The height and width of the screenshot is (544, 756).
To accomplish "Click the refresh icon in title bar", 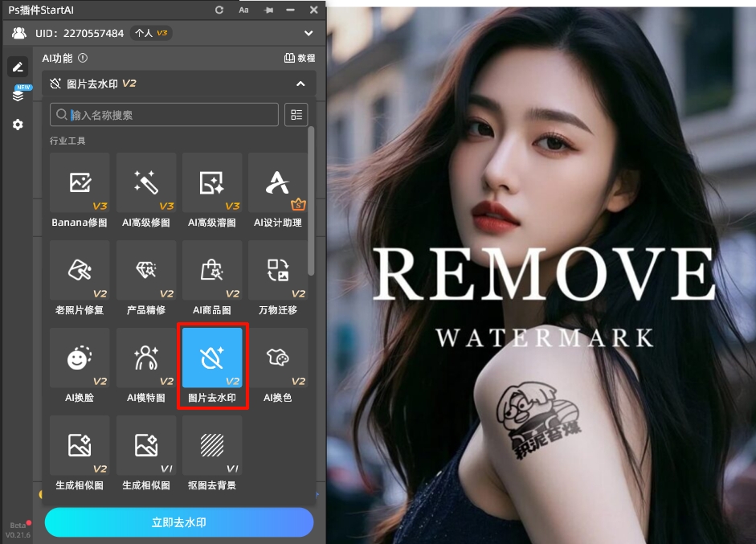I will 219,10.
